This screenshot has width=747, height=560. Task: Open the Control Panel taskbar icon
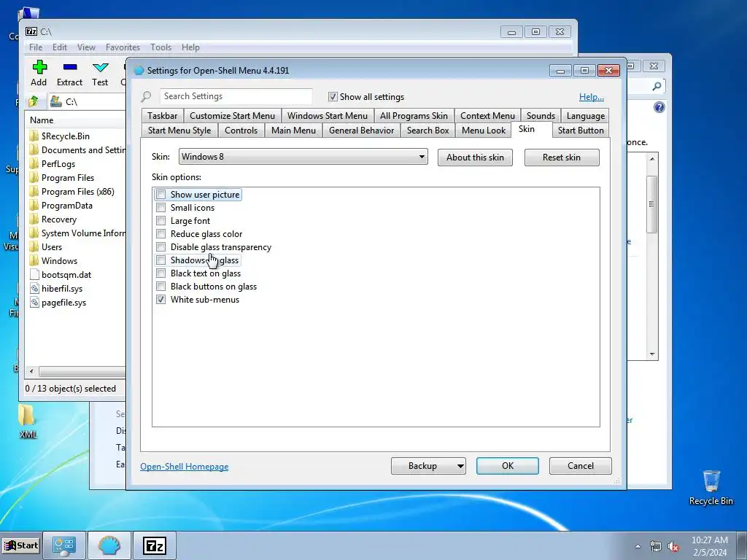[x=64, y=545]
